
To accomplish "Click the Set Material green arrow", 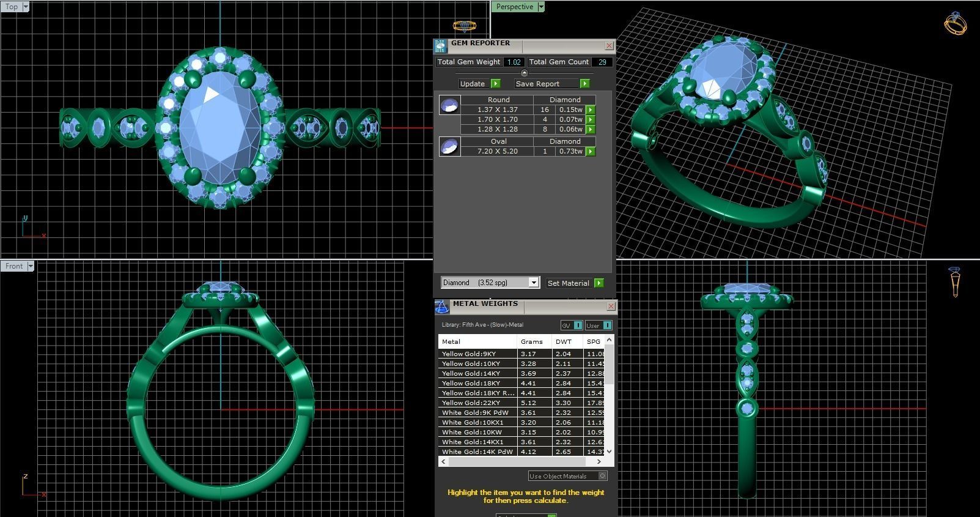I will pyautogui.click(x=599, y=283).
